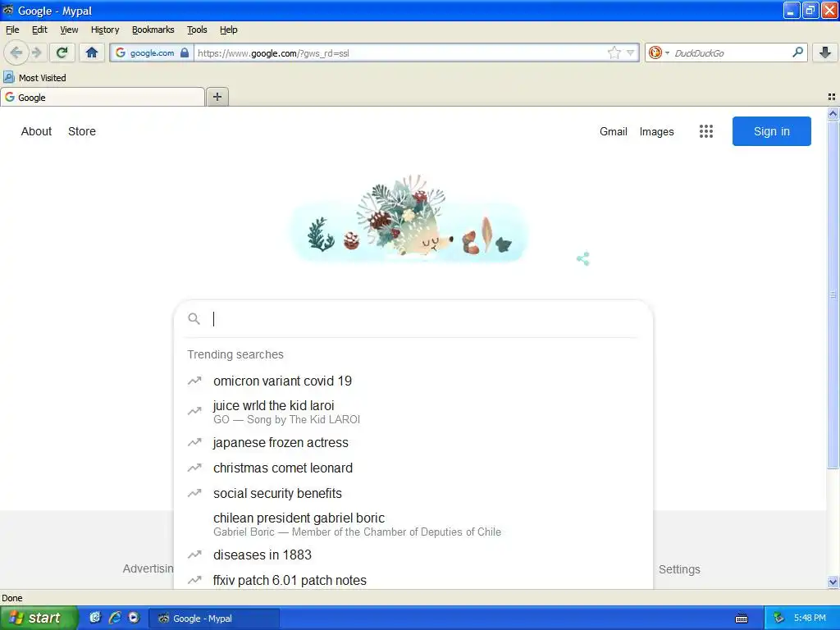Click the padlock site security icon
The image size is (840, 630).
click(185, 52)
